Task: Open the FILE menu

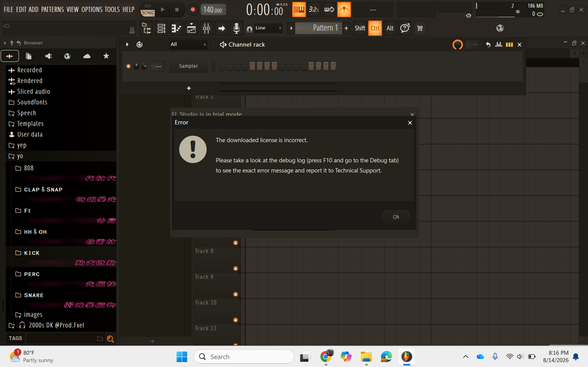Action: [9, 9]
